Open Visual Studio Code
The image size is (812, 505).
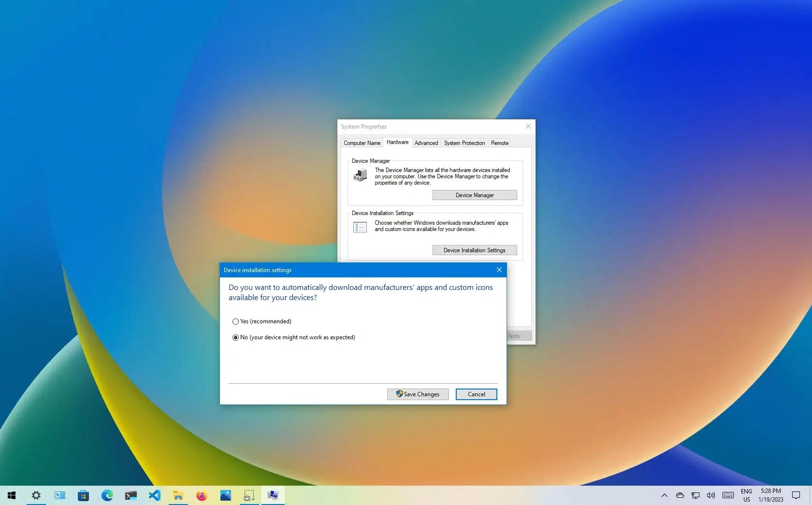154,495
